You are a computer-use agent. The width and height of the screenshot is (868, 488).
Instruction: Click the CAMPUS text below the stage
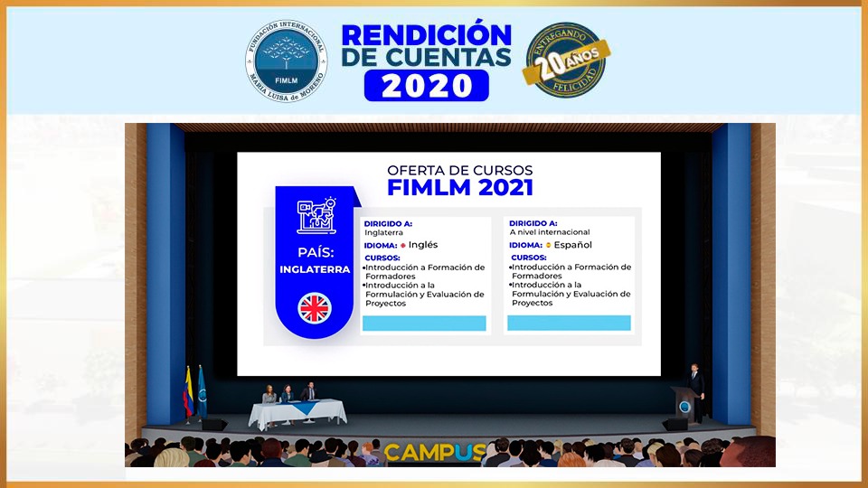pyautogui.click(x=435, y=452)
